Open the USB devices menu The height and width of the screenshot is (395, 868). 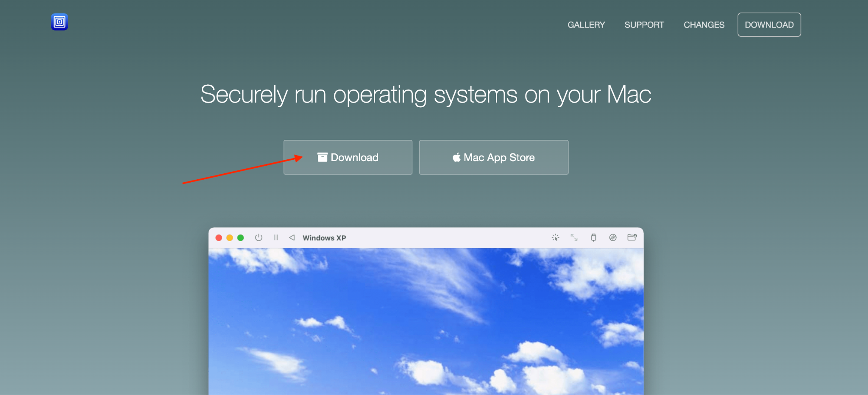pos(594,237)
